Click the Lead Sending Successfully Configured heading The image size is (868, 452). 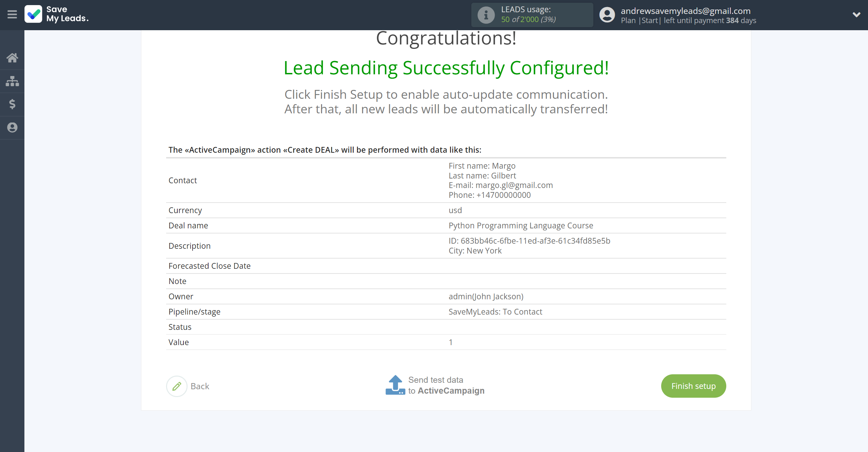(446, 68)
